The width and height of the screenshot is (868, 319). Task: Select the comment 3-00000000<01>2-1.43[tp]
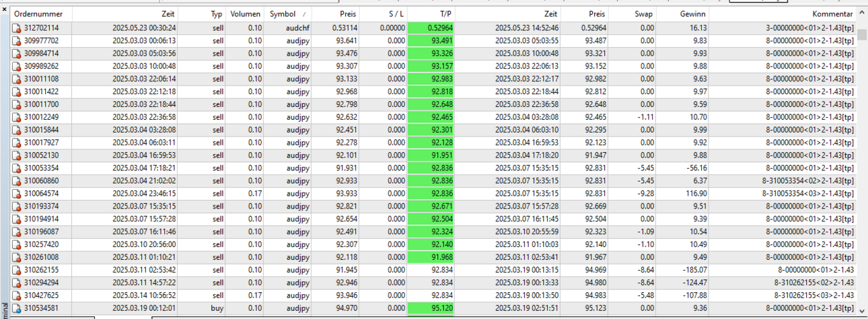pyautogui.click(x=809, y=28)
